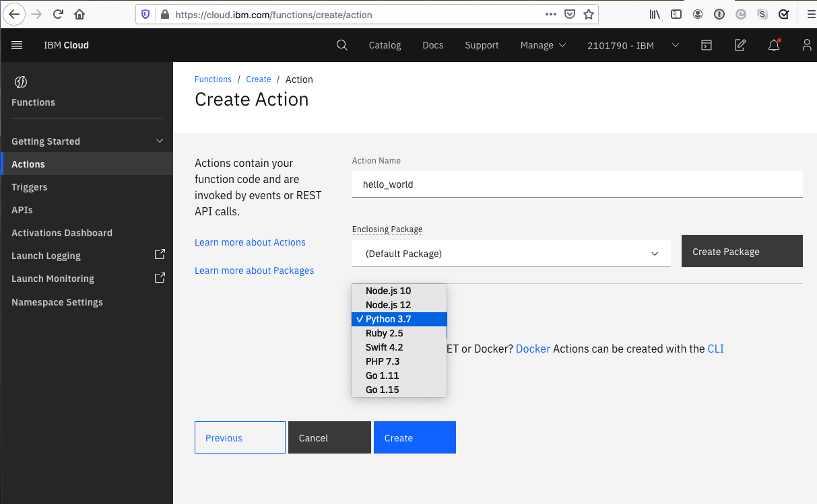Go back using browser back arrow
817x504 pixels.
15,14
